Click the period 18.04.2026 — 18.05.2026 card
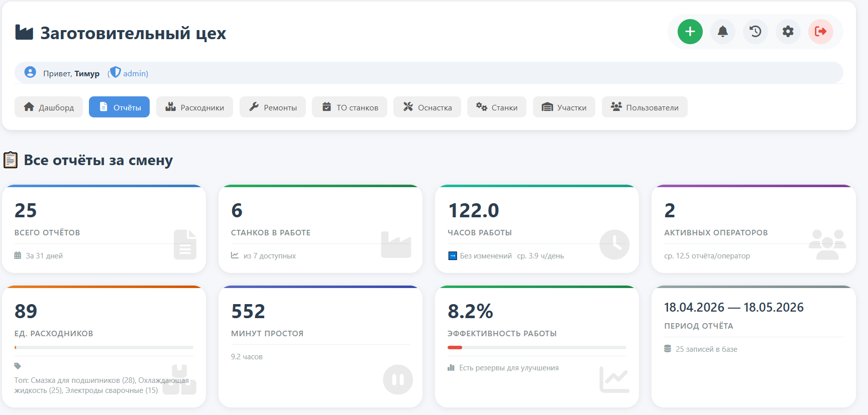 [753, 347]
